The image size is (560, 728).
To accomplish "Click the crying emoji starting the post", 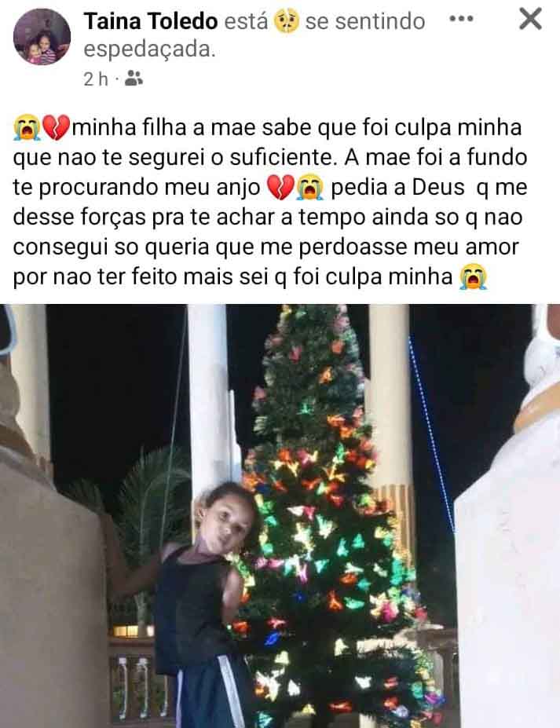I will [x=27, y=128].
